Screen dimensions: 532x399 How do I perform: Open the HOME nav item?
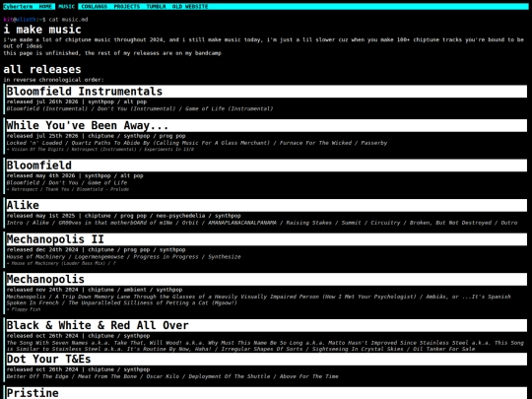click(45, 7)
